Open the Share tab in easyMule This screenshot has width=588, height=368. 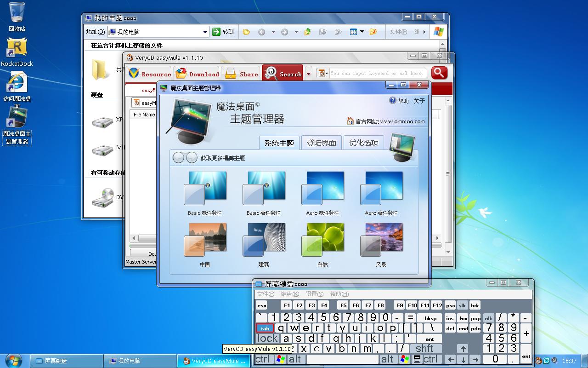pyautogui.click(x=242, y=74)
